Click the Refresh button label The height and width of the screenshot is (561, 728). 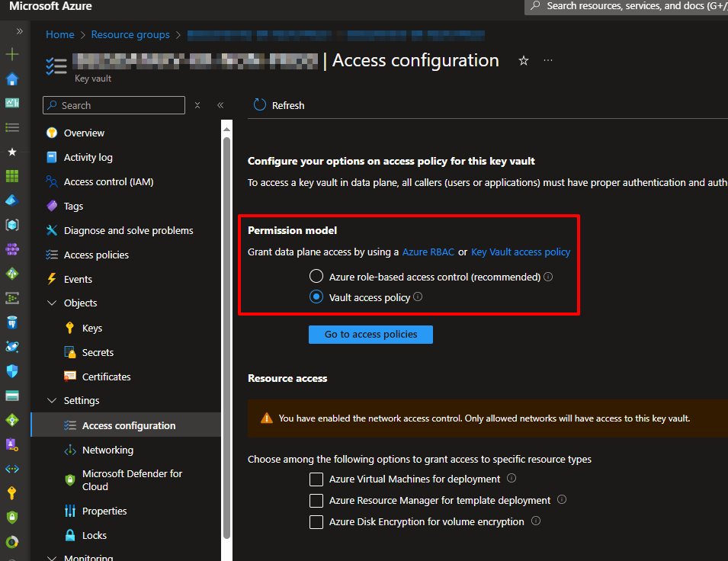[288, 105]
